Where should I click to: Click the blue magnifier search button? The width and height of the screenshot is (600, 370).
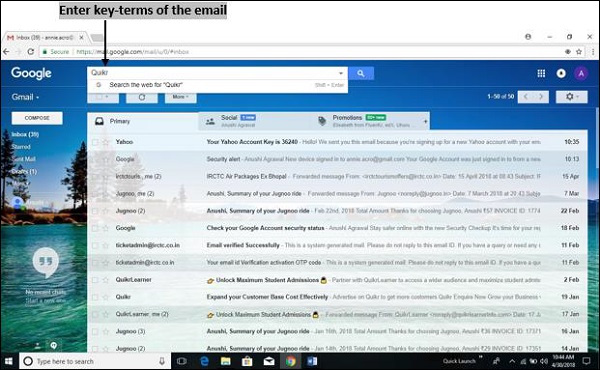(361, 73)
